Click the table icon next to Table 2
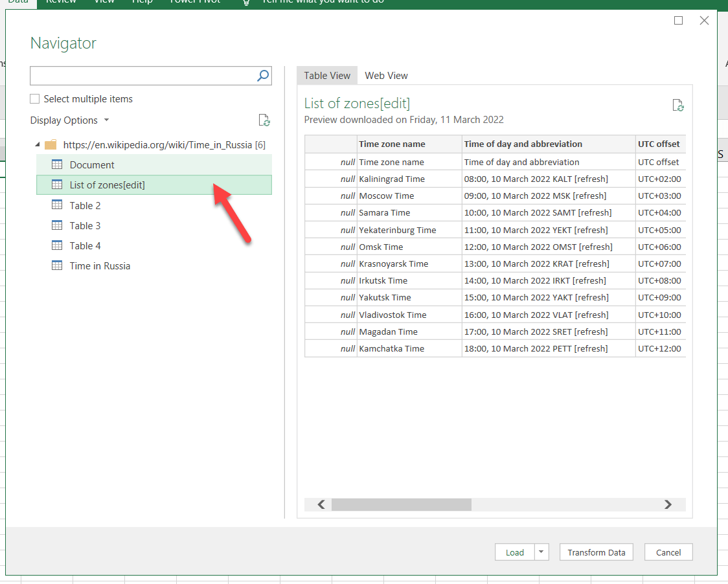Image resolution: width=728 pixels, height=584 pixels. point(57,205)
